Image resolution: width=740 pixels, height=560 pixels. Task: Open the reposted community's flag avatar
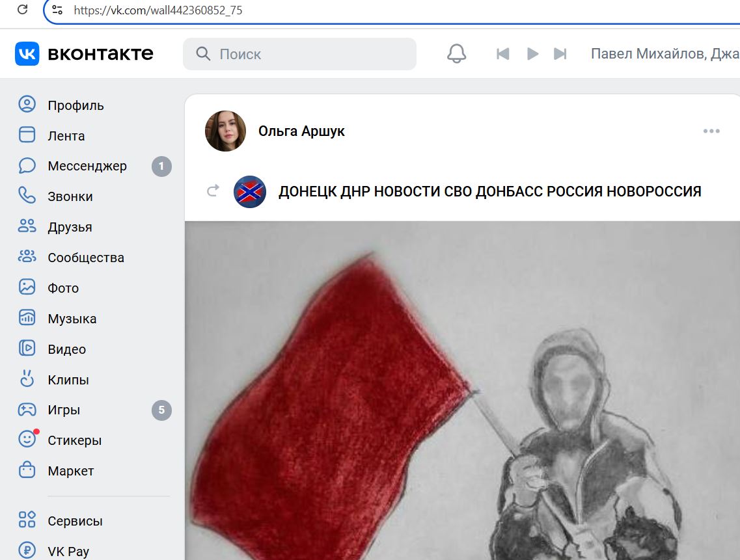point(250,191)
